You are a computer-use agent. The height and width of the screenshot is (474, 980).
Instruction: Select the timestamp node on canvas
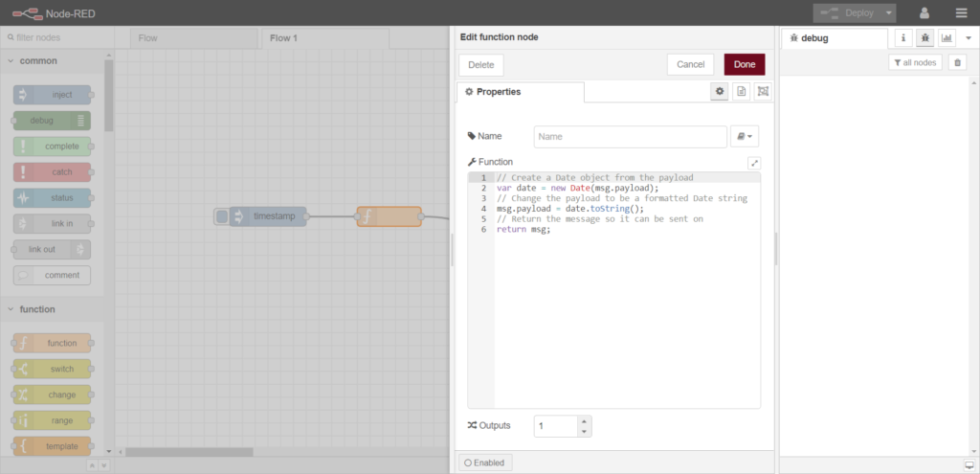point(268,216)
